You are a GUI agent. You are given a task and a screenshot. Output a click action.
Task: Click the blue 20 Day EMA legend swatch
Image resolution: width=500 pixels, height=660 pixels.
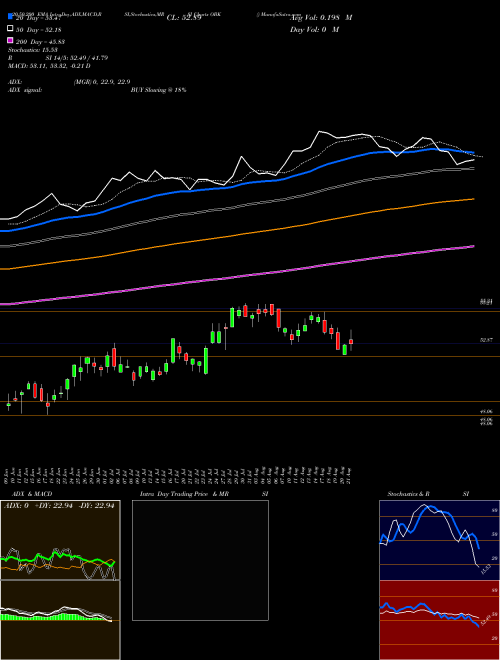(11, 16)
